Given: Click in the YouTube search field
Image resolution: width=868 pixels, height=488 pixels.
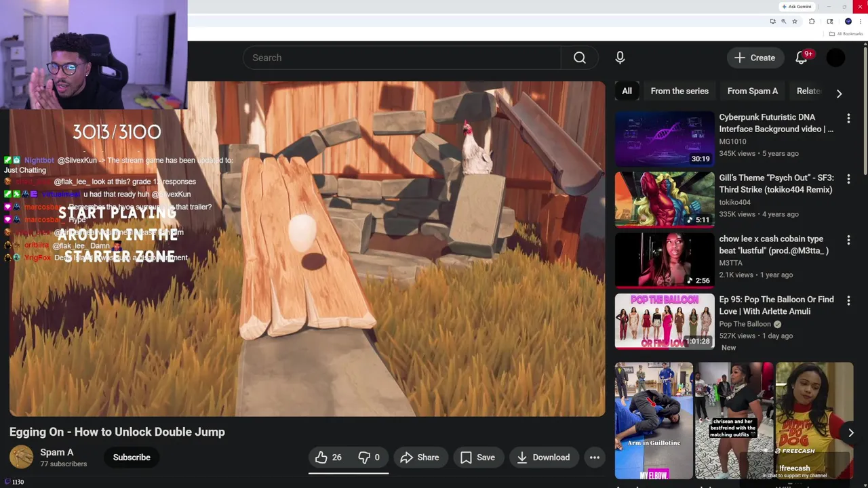Looking at the screenshot, I should tap(402, 58).
